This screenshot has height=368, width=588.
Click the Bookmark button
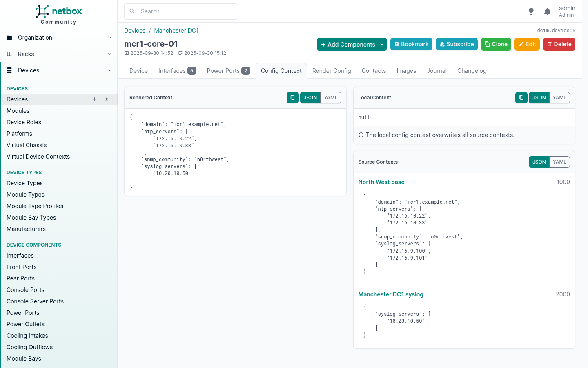pyautogui.click(x=411, y=44)
